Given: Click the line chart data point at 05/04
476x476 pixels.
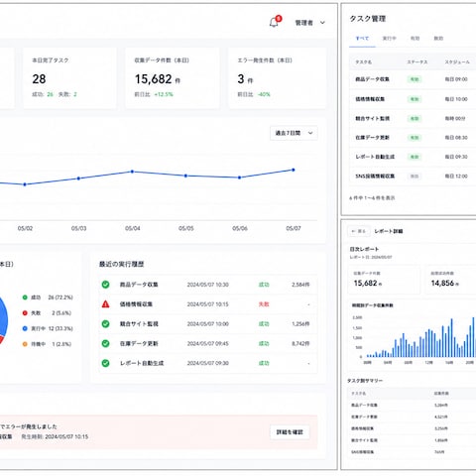Looking at the screenshot, I should [132, 172].
